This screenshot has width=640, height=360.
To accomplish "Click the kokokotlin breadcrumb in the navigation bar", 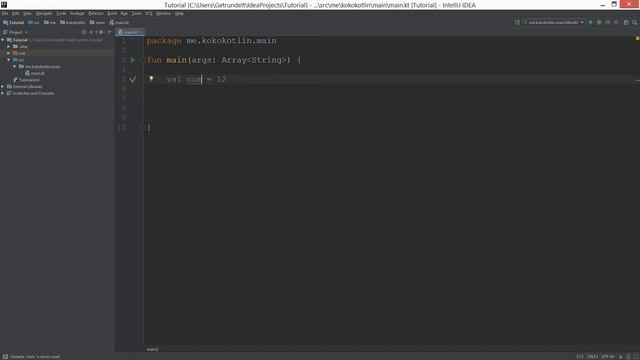I will click(73, 22).
